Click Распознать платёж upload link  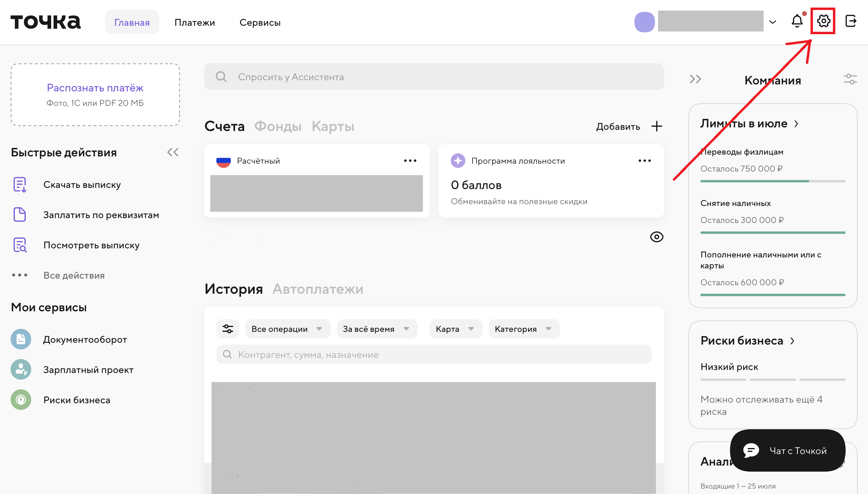point(95,88)
